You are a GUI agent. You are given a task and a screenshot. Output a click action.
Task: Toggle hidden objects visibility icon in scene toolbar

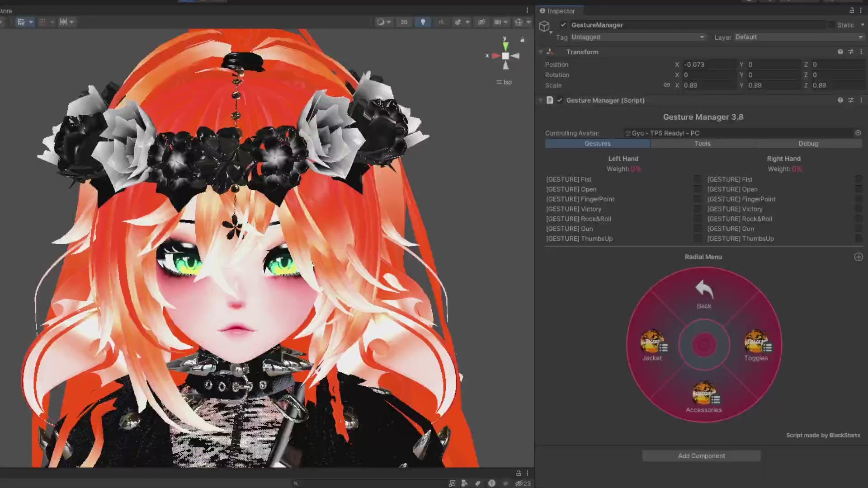(481, 22)
